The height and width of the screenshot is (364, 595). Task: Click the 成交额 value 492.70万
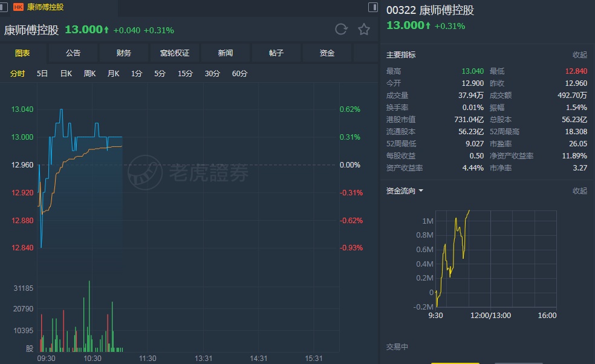(x=572, y=96)
